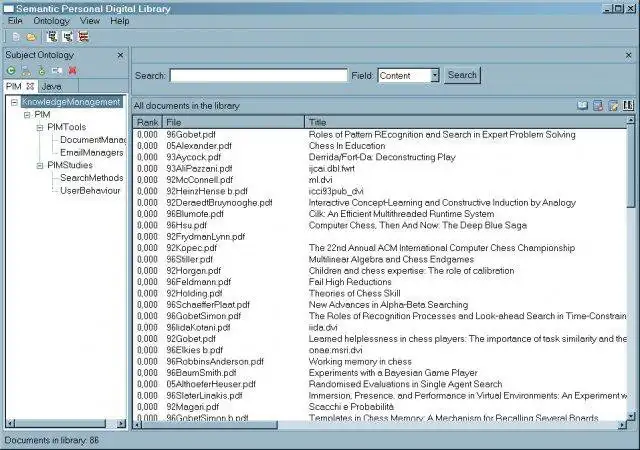This screenshot has width=640, height=450.
Task: Select the PIMStudies tree item
Action: 70,165
